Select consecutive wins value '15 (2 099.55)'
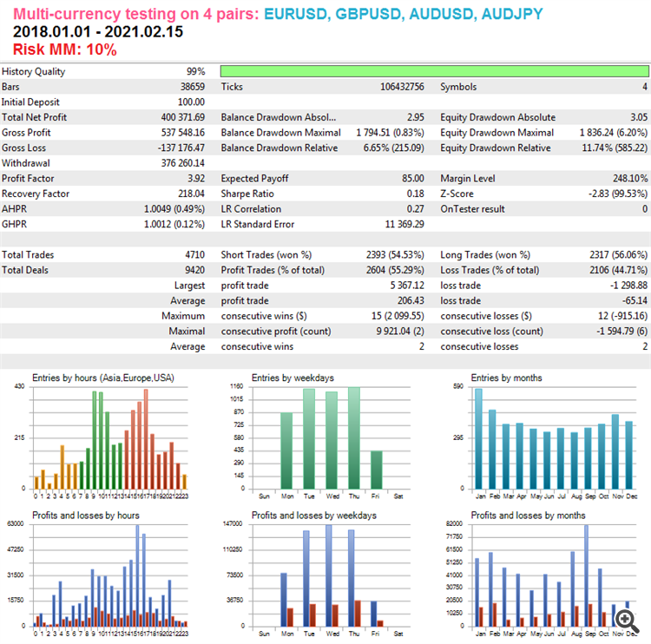 [x=398, y=316]
